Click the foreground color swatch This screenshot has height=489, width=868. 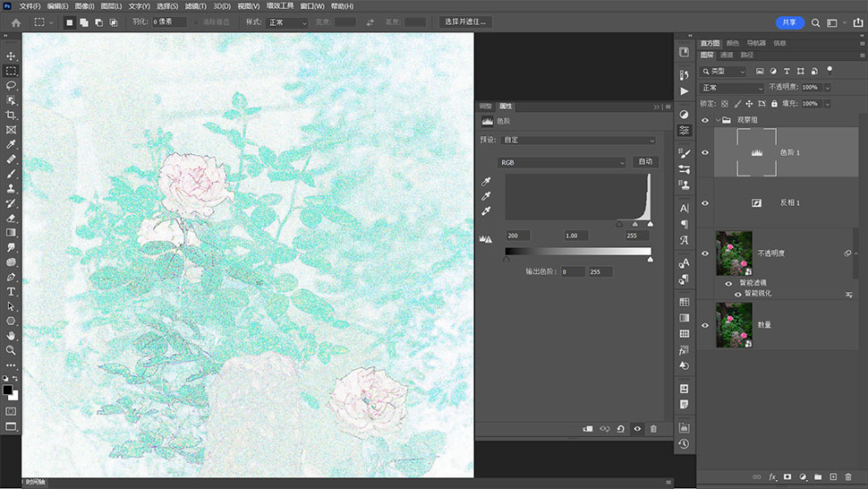click(x=8, y=390)
